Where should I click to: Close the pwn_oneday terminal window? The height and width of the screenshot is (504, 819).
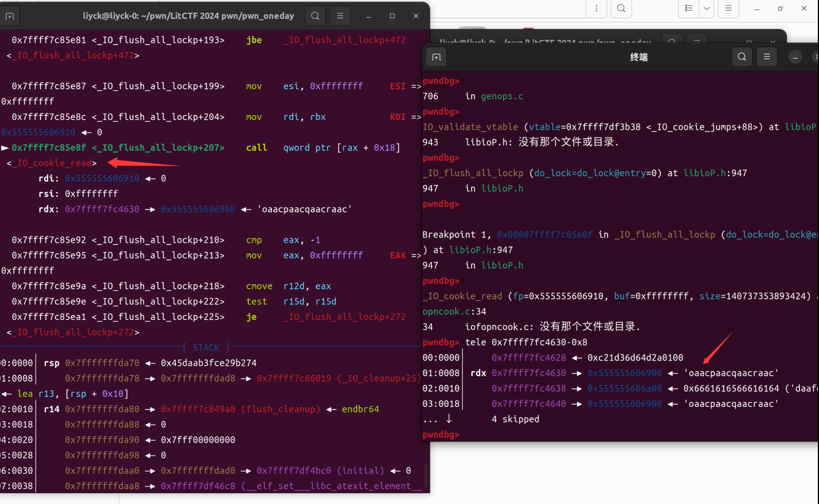point(416,16)
